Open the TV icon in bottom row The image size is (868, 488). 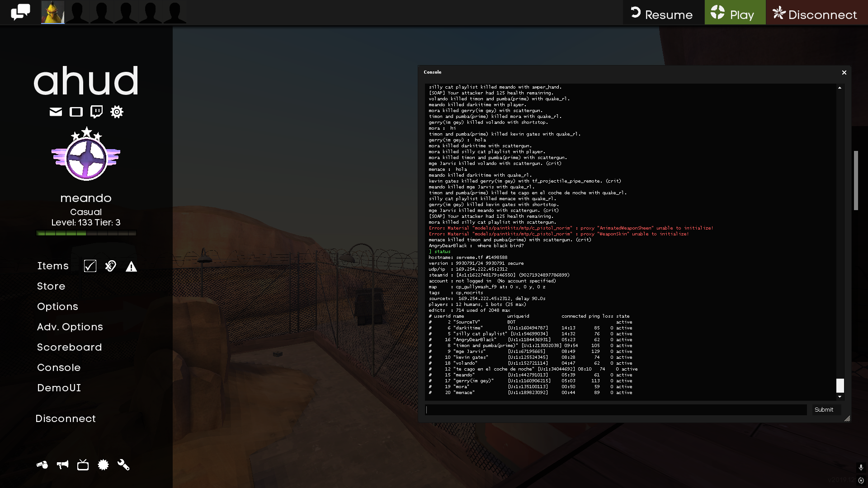coord(83,465)
